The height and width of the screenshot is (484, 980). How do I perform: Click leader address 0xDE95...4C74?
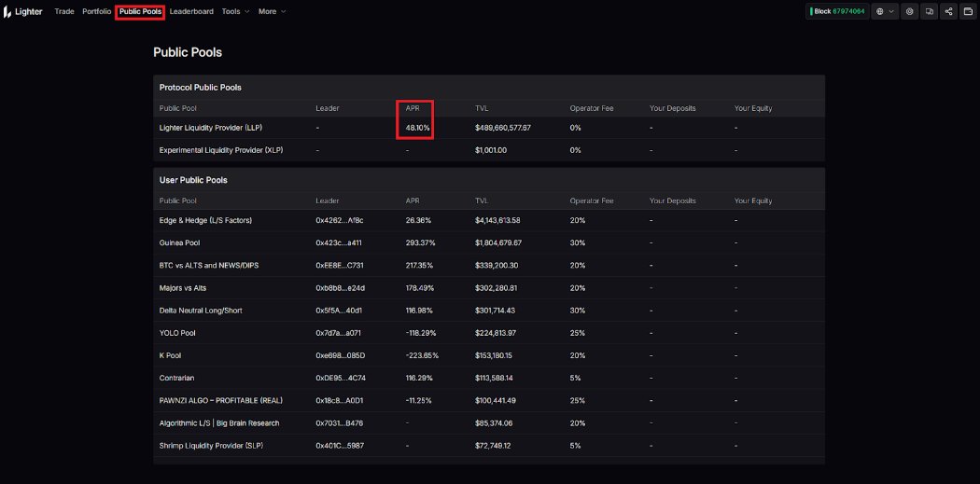click(341, 378)
